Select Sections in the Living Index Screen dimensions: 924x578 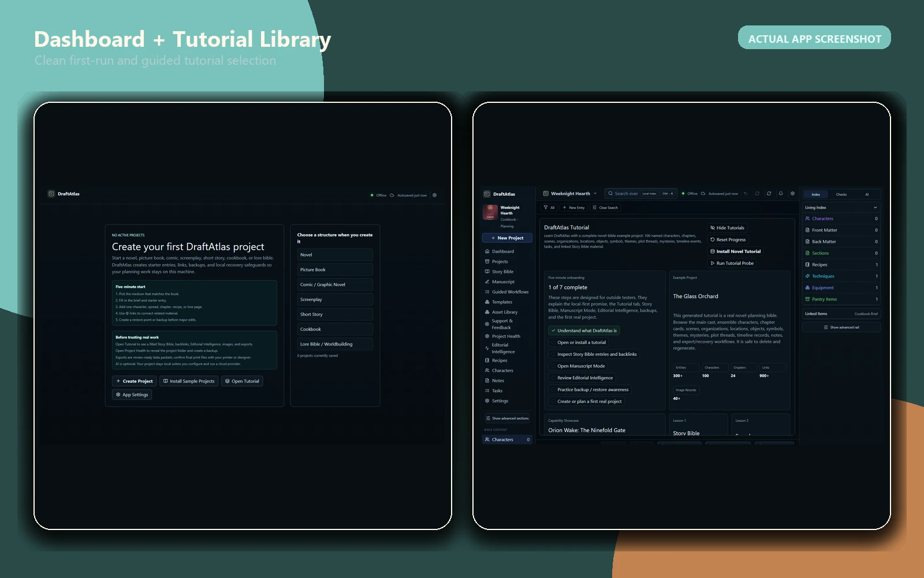841,253
